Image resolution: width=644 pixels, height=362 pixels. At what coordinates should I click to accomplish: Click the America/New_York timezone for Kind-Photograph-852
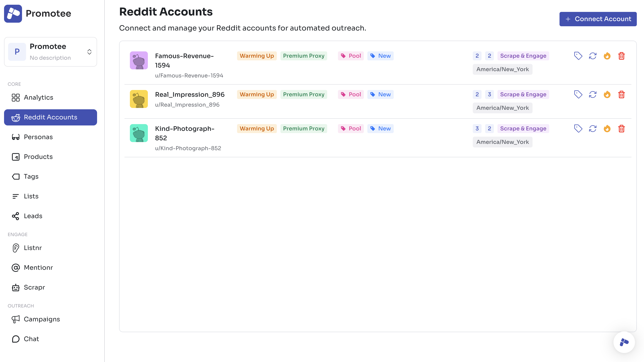coord(502,142)
